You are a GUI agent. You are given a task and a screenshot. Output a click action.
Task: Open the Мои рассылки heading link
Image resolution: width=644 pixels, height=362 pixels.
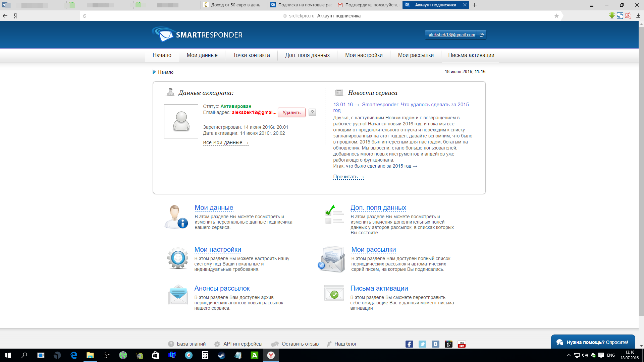pos(374,249)
